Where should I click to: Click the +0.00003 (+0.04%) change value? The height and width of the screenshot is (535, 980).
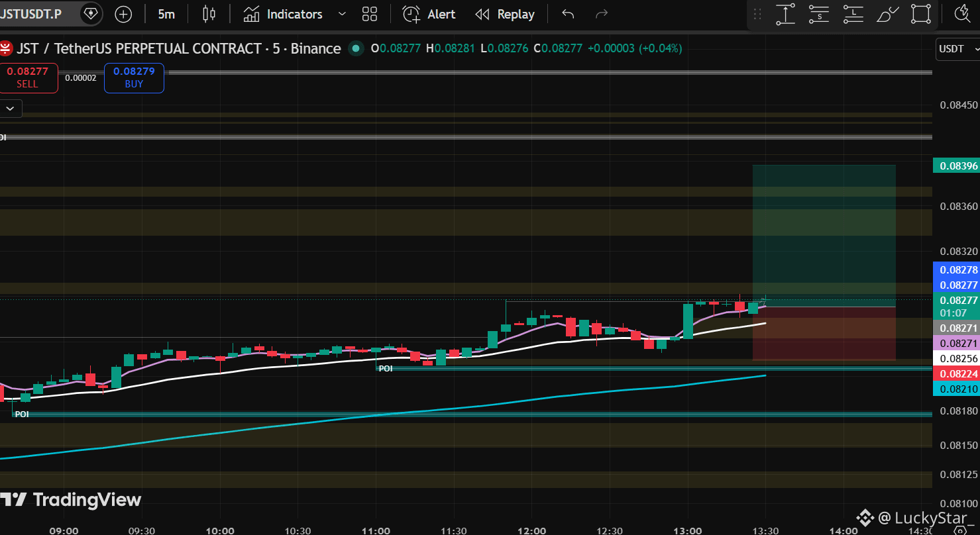[x=633, y=48]
